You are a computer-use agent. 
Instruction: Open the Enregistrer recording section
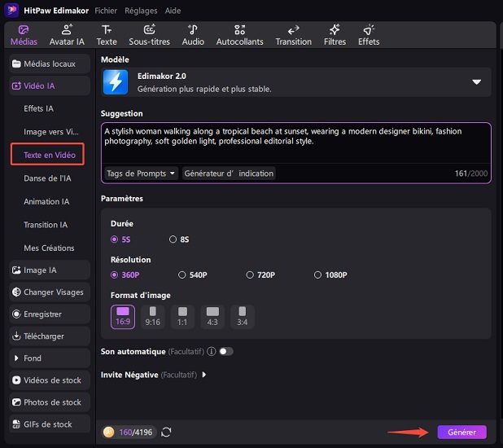click(50, 314)
